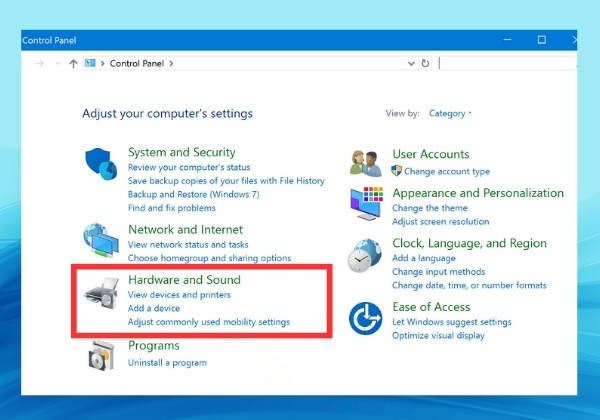Viewport: 600px width, 420px height.
Task: Click Add a device link
Action: click(x=154, y=308)
